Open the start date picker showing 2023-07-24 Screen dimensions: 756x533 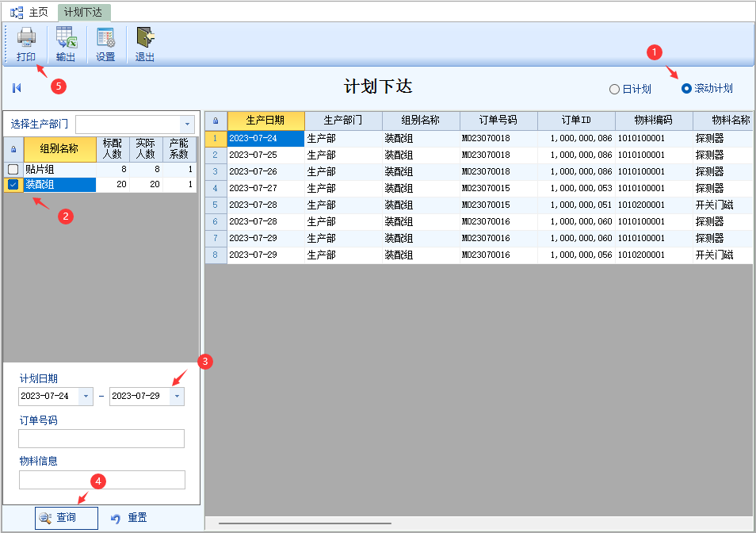[x=86, y=396]
